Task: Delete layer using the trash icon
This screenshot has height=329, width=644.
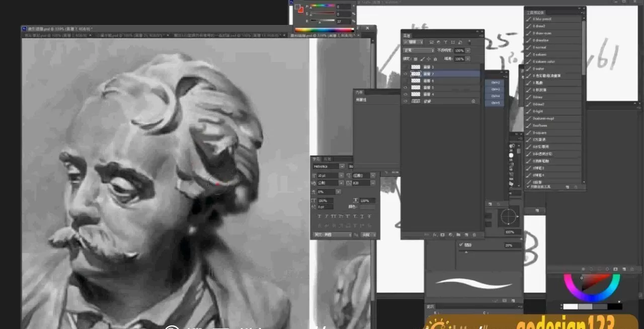Action: (x=474, y=235)
